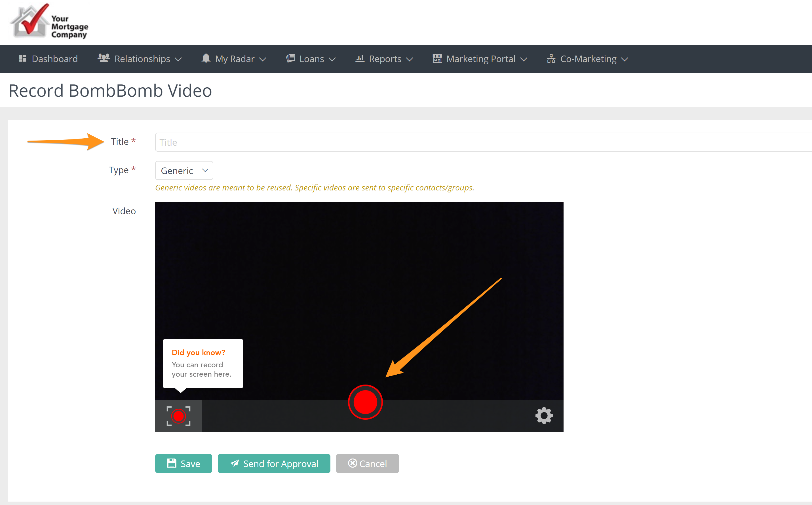
Task: Focus the Title input field
Action: point(483,142)
